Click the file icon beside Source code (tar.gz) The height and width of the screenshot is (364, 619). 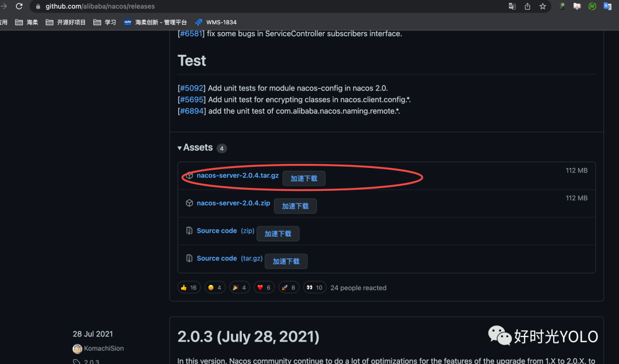[190, 258]
